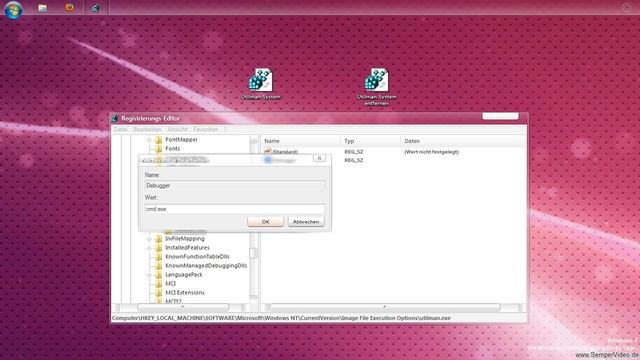Sort values by the Daten column header
This screenshot has height=360, width=640.
(x=463, y=141)
